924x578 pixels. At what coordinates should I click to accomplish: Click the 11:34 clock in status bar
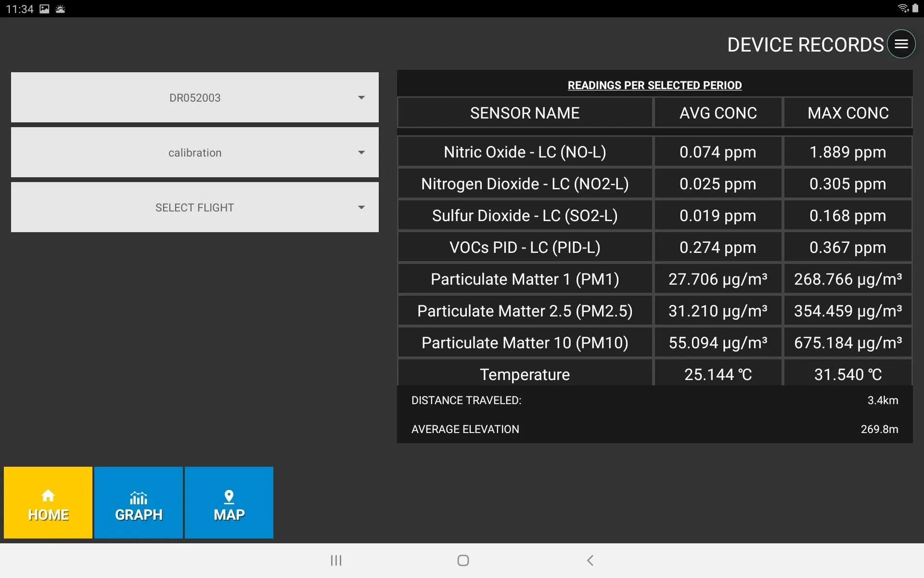coord(20,9)
